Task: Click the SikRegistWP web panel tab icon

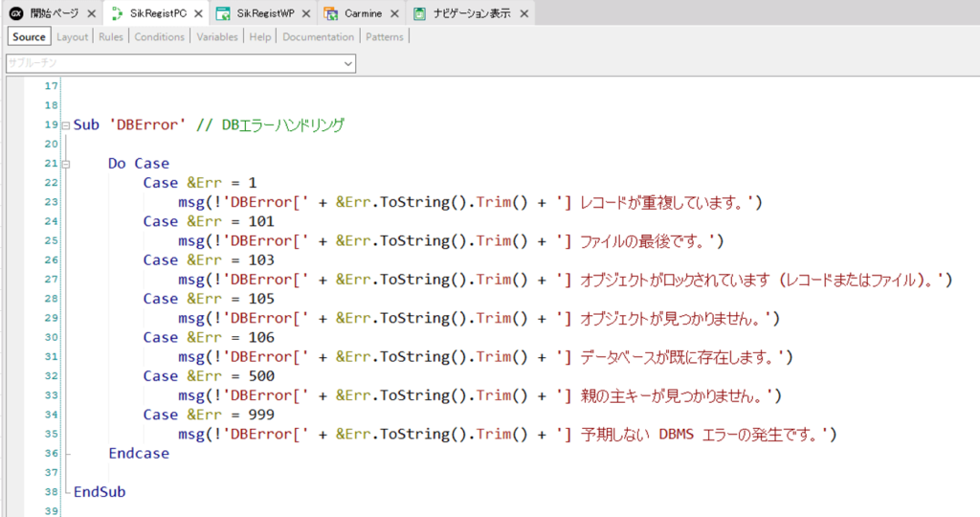Action: [223, 13]
